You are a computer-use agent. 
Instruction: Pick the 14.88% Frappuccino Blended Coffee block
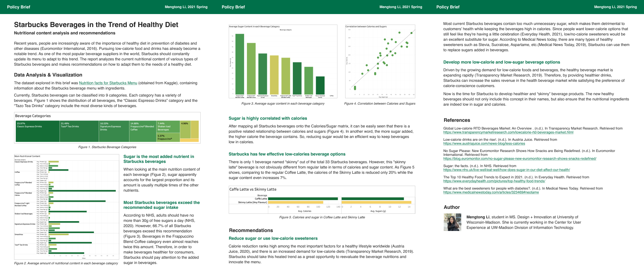click(142, 131)
